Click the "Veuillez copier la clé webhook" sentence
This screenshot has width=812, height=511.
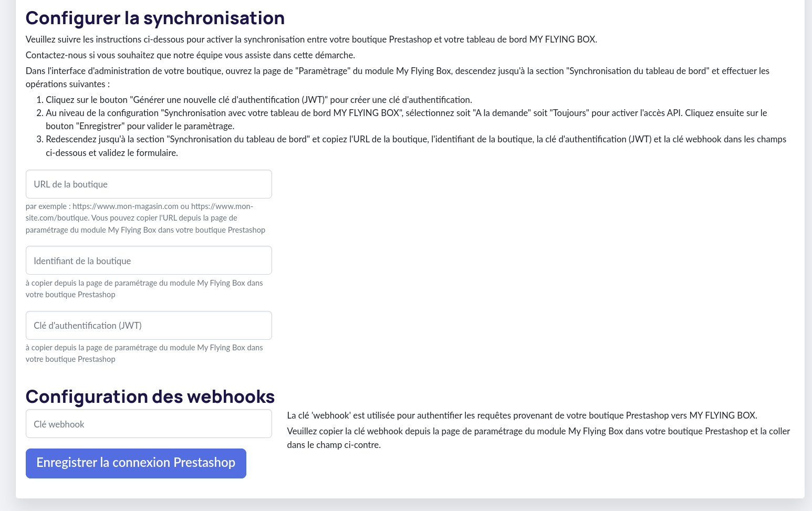point(538,438)
